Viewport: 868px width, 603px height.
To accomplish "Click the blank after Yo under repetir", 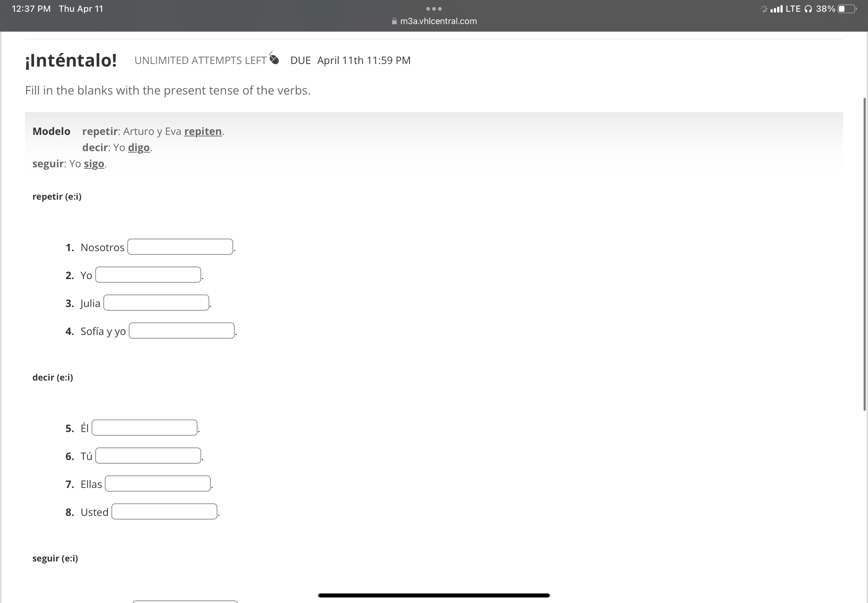I will click(148, 275).
